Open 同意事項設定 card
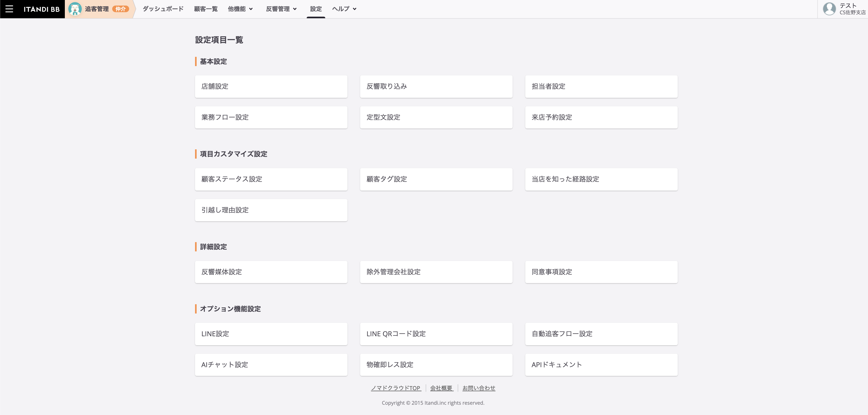Image resolution: width=868 pixels, height=415 pixels. (x=601, y=272)
